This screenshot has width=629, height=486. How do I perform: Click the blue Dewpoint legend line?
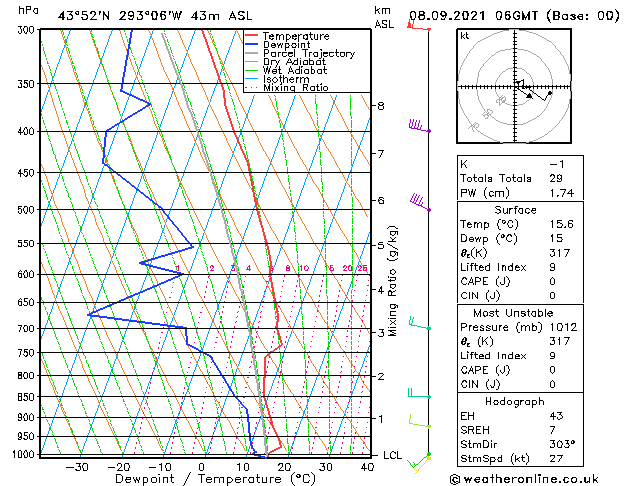[x=251, y=45]
